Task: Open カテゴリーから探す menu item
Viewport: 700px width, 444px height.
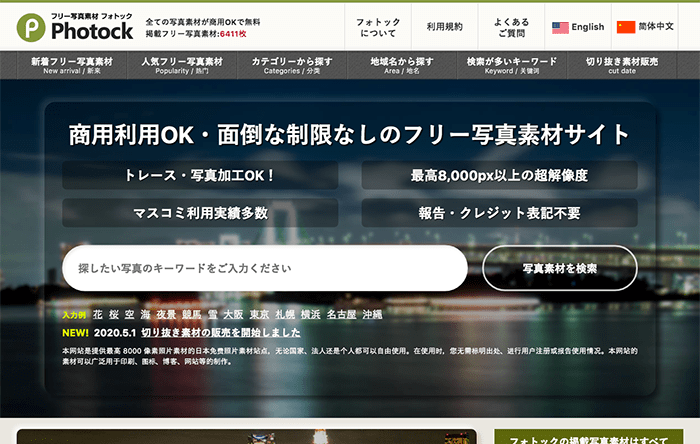Action: pos(292,65)
